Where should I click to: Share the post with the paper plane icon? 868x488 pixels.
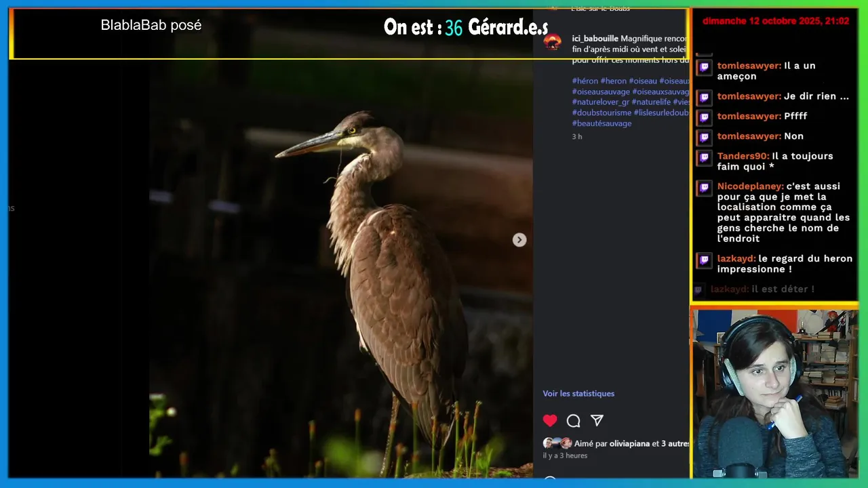point(597,421)
